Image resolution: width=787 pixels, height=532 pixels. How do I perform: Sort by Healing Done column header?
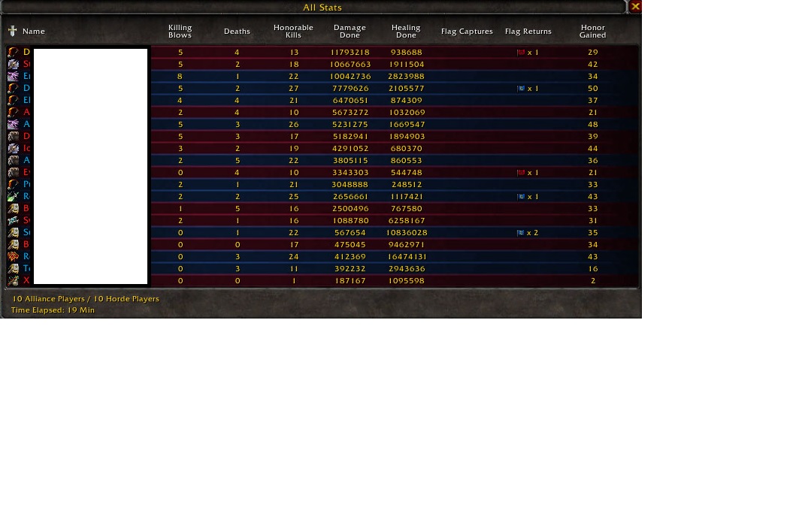pyautogui.click(x=406, y=32)
